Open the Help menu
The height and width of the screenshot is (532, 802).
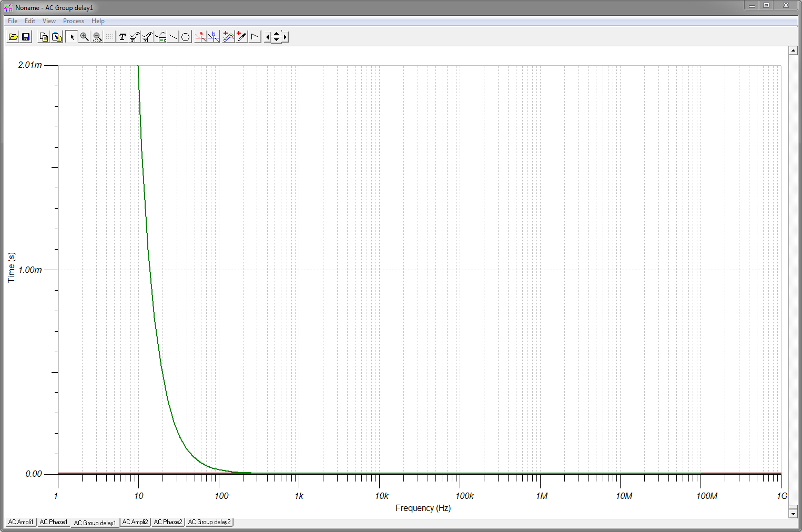coord(98,21)
